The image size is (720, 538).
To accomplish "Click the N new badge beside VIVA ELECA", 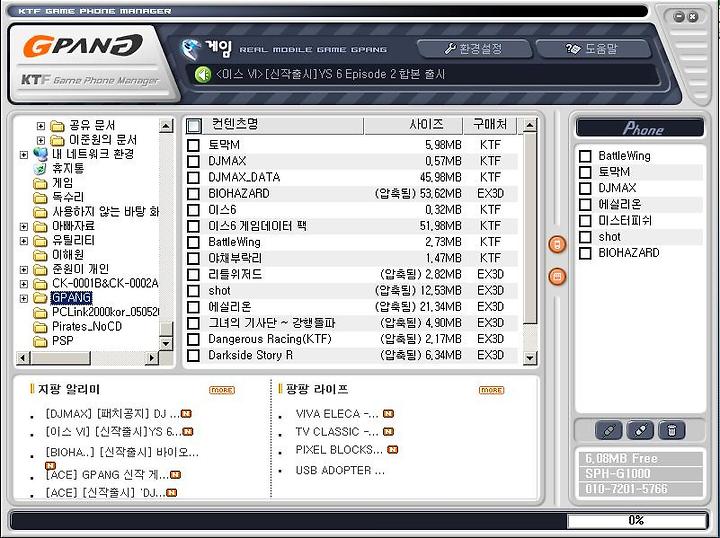I will (x=388, y=414).
